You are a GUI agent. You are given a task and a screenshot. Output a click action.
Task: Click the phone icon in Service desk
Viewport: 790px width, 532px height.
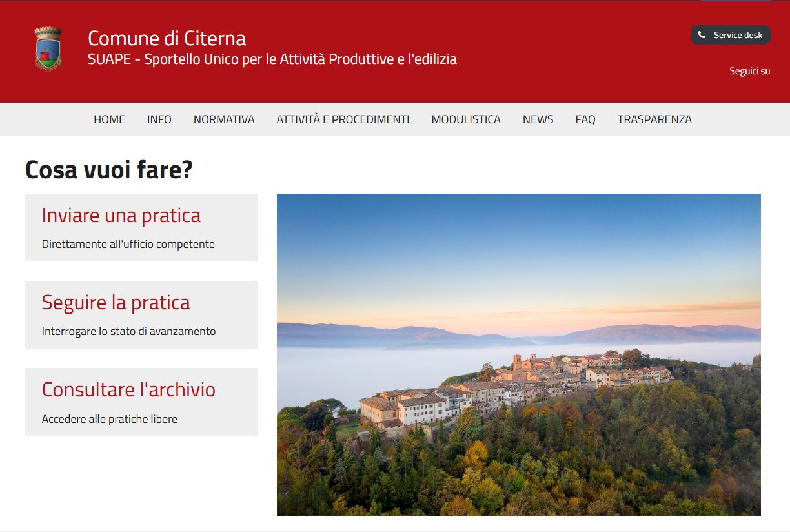click(702, 35)
